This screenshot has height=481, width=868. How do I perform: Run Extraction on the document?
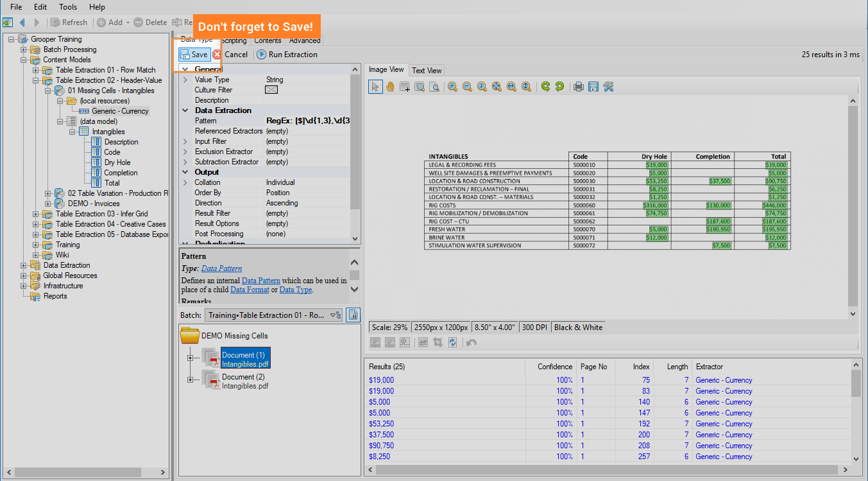(287, 55)
